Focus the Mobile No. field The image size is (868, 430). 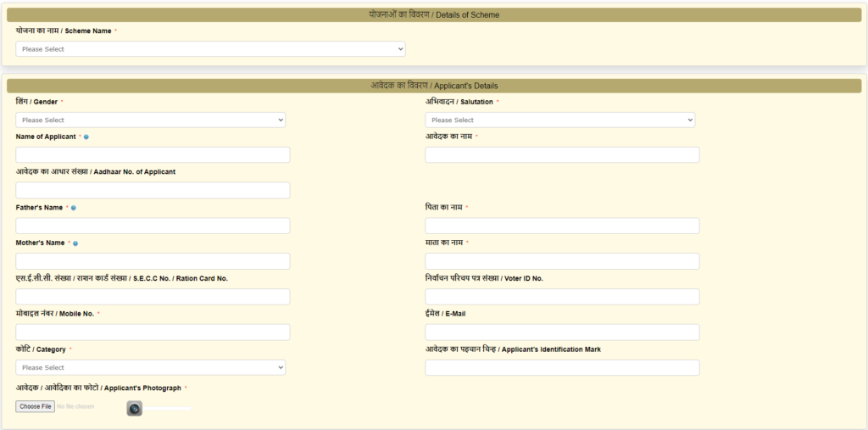point(153,332)
